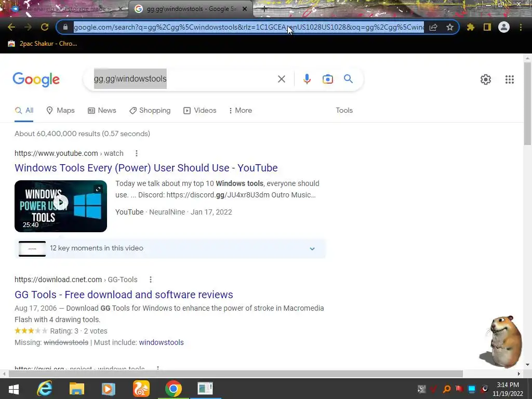Open the Windows Tools Every (Power) User result
532x399 pixels.
pos(146,168)
